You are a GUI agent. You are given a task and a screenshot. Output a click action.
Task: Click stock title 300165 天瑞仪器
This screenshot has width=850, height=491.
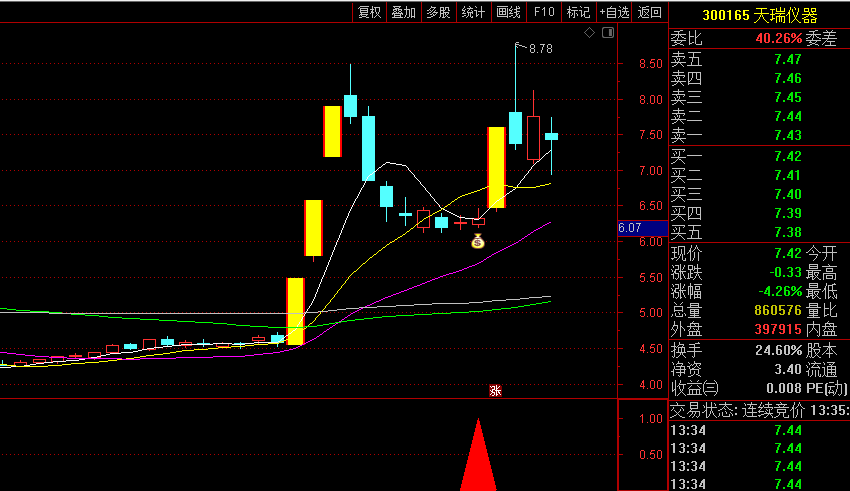759,15
